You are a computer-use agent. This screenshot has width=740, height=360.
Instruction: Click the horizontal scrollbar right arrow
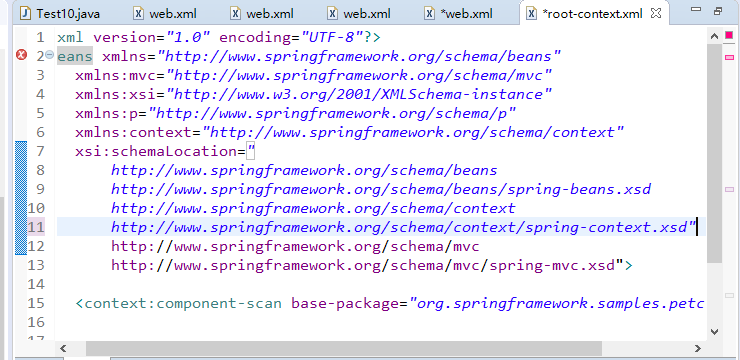(698, 349)
